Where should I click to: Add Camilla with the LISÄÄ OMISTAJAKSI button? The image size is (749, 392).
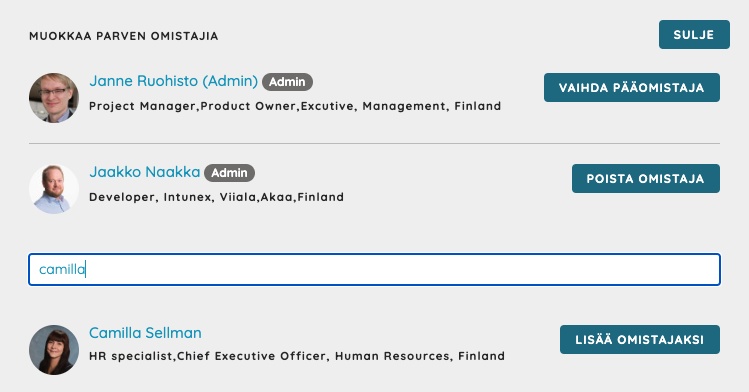[x=640, y=339]
